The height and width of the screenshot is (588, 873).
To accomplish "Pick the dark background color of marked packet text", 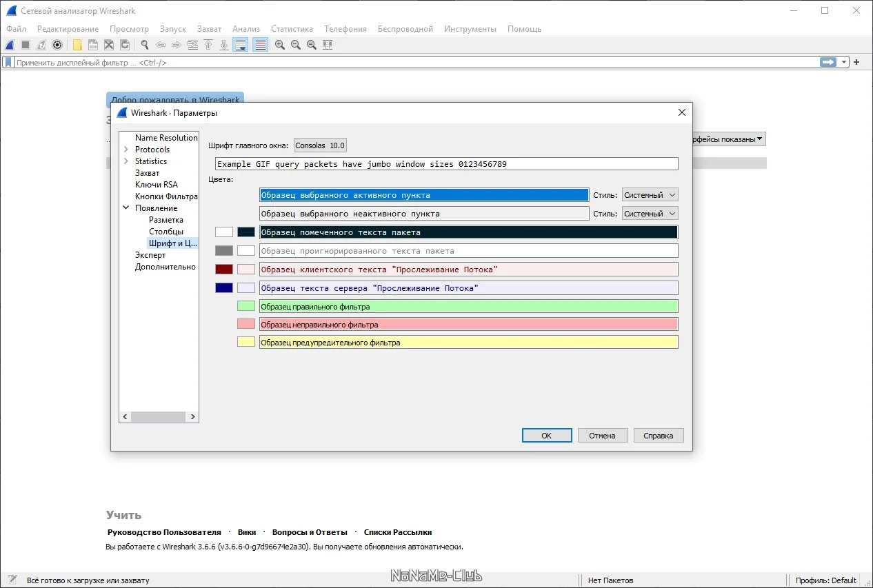I will click(x=246, y=232).
